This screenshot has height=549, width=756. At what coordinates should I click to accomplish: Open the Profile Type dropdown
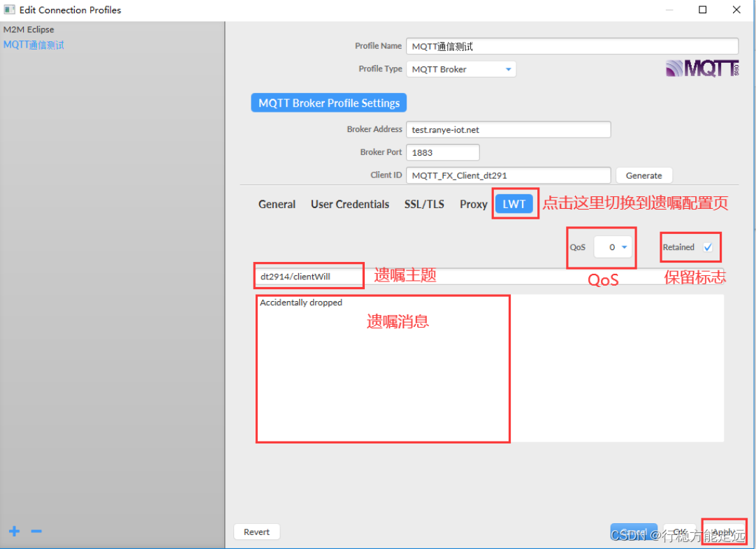[461, 69]
